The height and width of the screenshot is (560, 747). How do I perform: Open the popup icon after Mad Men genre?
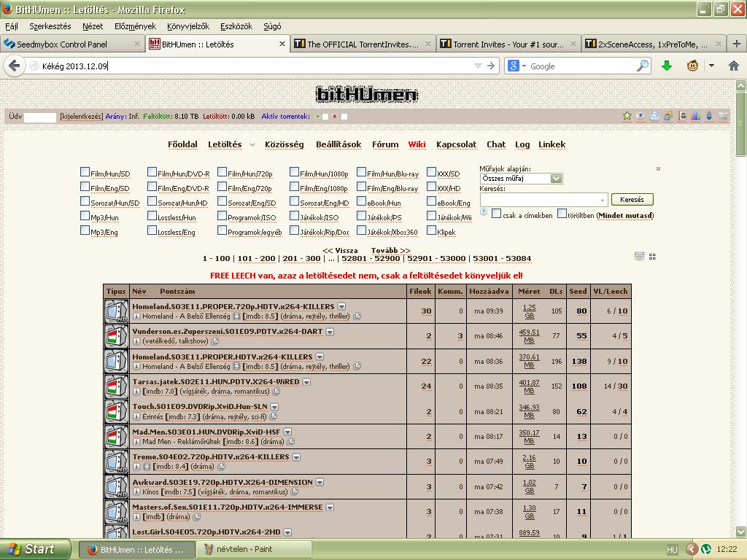[291, 441]
